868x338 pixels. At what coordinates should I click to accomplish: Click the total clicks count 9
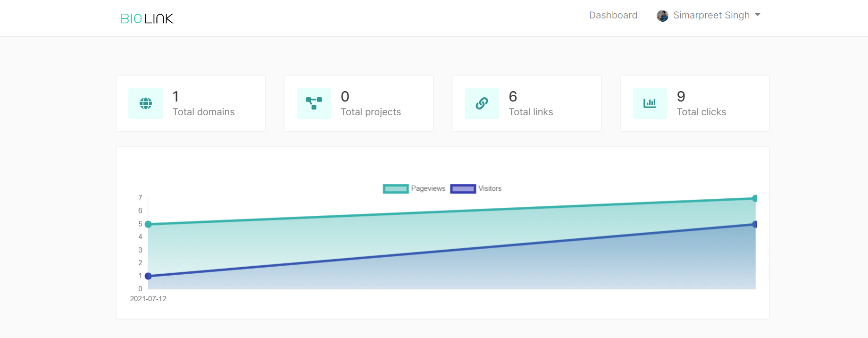click(x=681, y=96)
